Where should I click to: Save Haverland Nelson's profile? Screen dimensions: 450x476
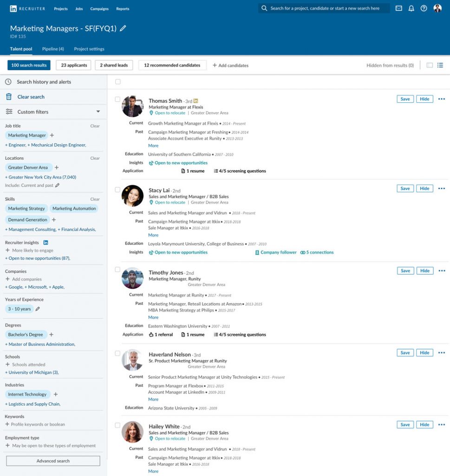(x=405, y=353)
